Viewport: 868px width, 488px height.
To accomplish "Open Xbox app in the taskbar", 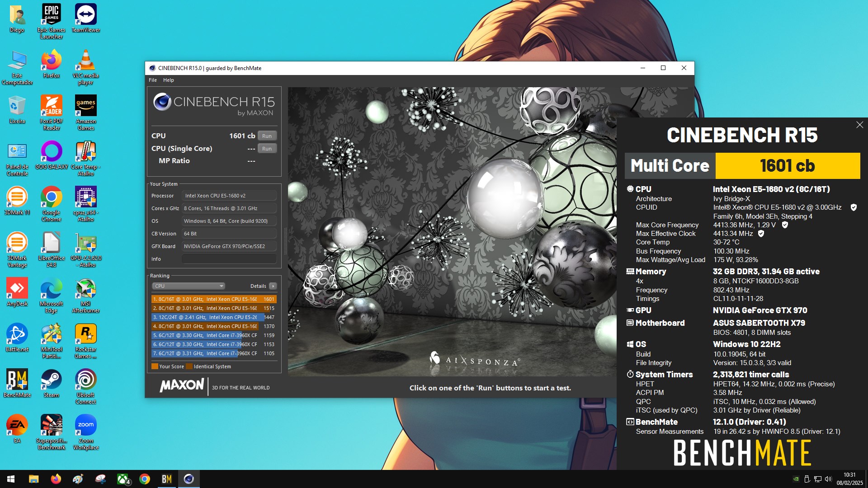I will pos(123,479).
